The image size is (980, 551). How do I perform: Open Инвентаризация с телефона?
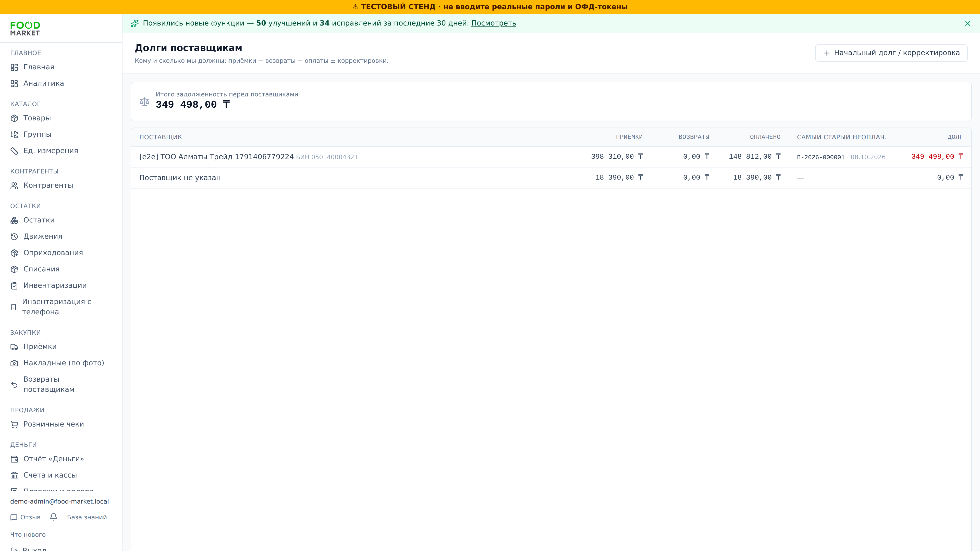click(x=56, y=306)
